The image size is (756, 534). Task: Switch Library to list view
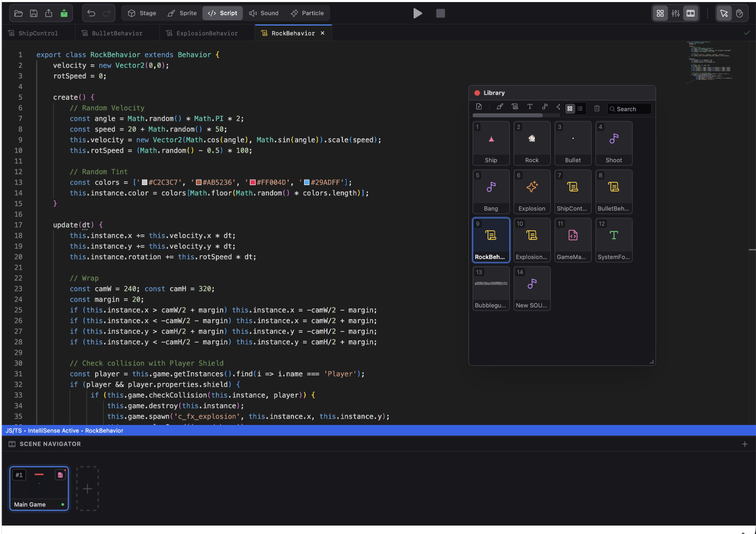click(580, 109)
